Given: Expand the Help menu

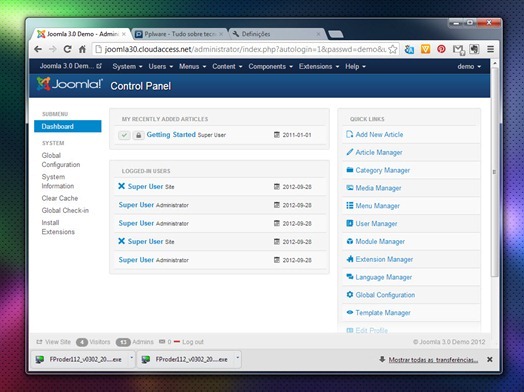Looking at the screenshot, I should pos(355,67).
